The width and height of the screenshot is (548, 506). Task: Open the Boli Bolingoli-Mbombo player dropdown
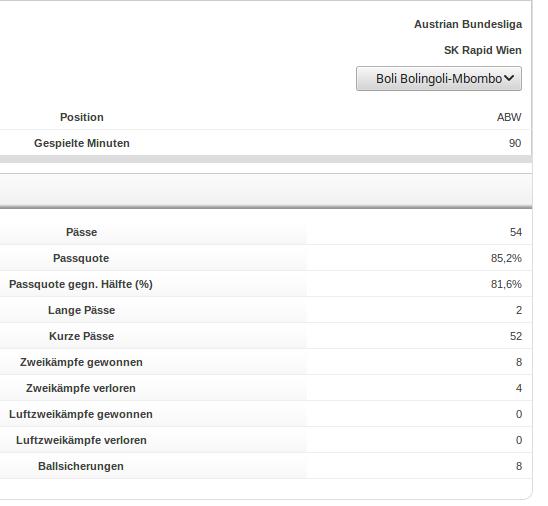439,79
